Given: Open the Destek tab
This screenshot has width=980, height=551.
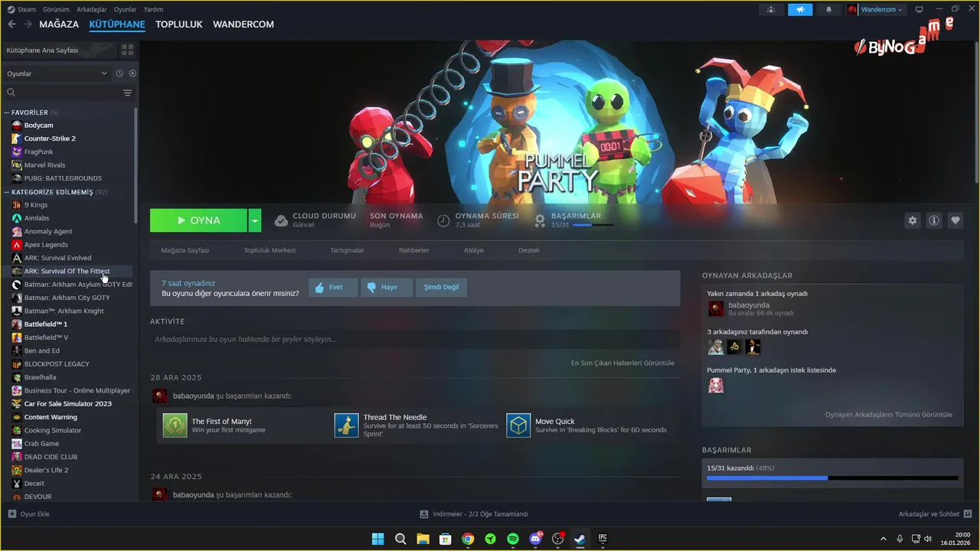Looking at the screenshot, I should point(529,250).
